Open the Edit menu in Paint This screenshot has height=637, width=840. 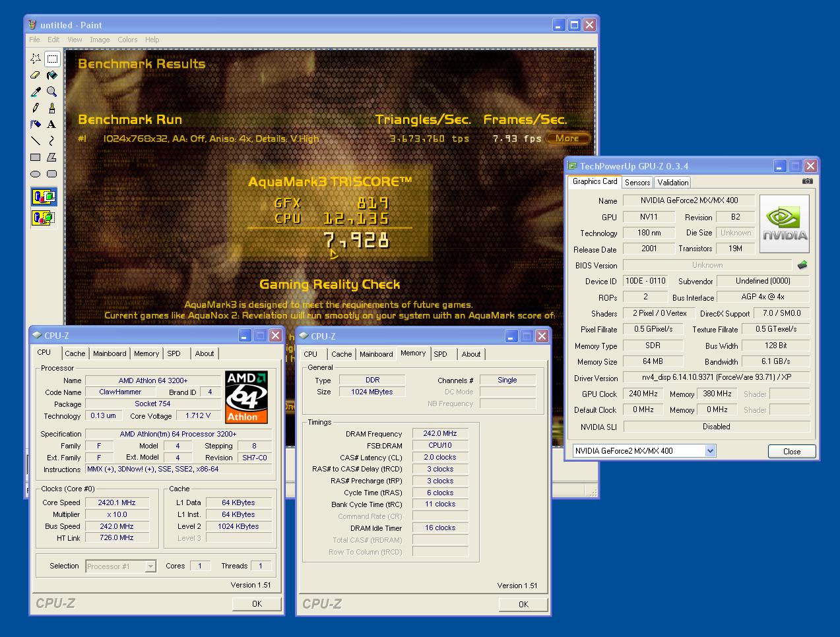coord(53,40)
